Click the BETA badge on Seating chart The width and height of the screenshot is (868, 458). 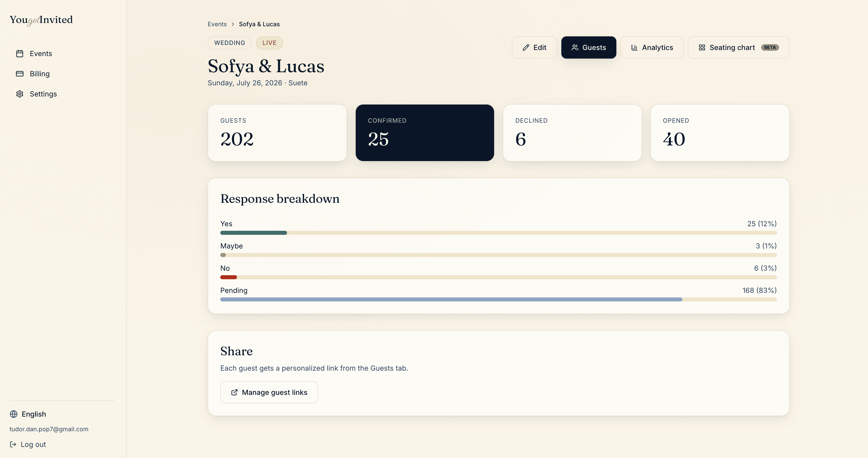[x=770, y=47]
